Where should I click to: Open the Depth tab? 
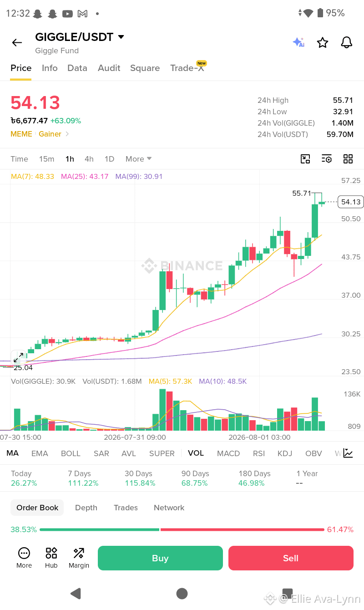pyautogui.click(x=86, y=508)
